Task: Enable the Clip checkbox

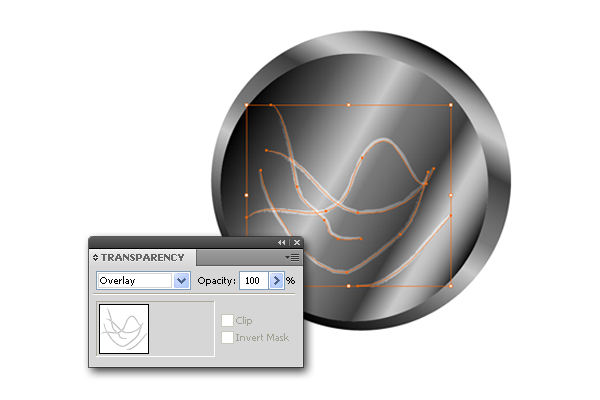Action: tap(227, 320)
